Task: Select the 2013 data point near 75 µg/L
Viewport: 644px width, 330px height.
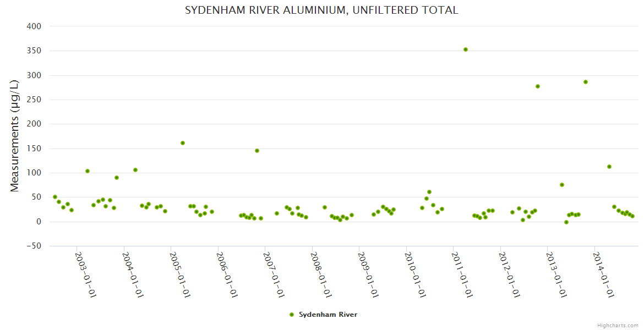Action: click(x=562, y=185)
